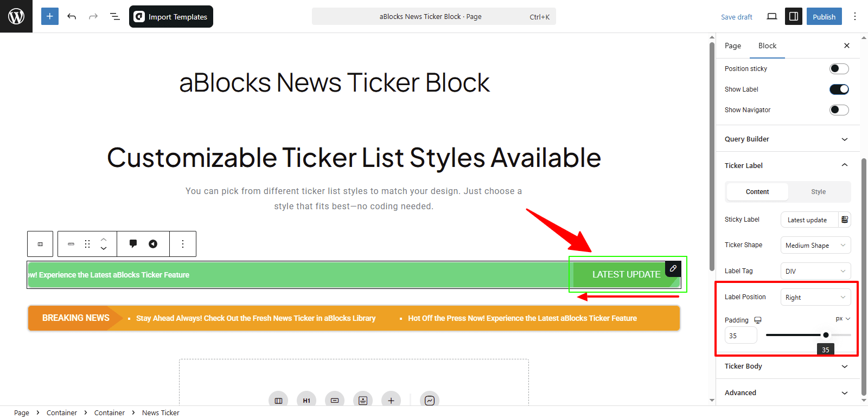Move the block down with the arrow

[x=104, y=249]
